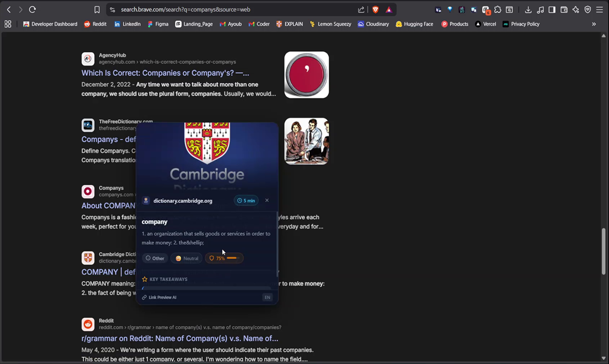
Task: Click the 'company' heading in preview
Action: point(154,222)
